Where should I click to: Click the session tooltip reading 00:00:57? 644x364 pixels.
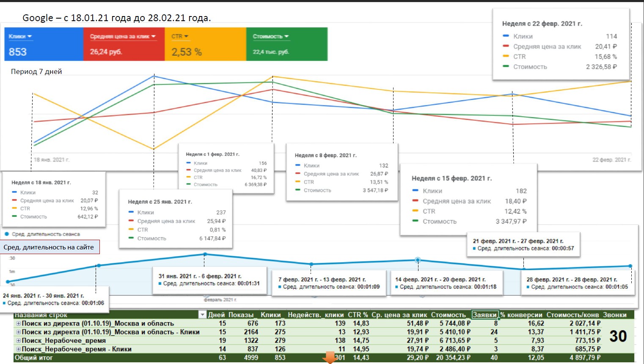tap(523, 245)
